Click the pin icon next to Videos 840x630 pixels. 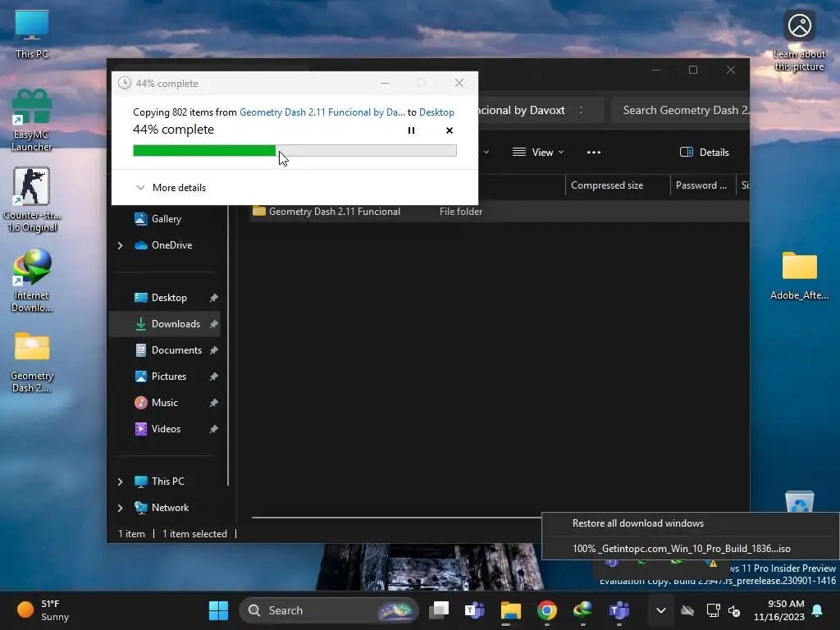coord(214,429)
